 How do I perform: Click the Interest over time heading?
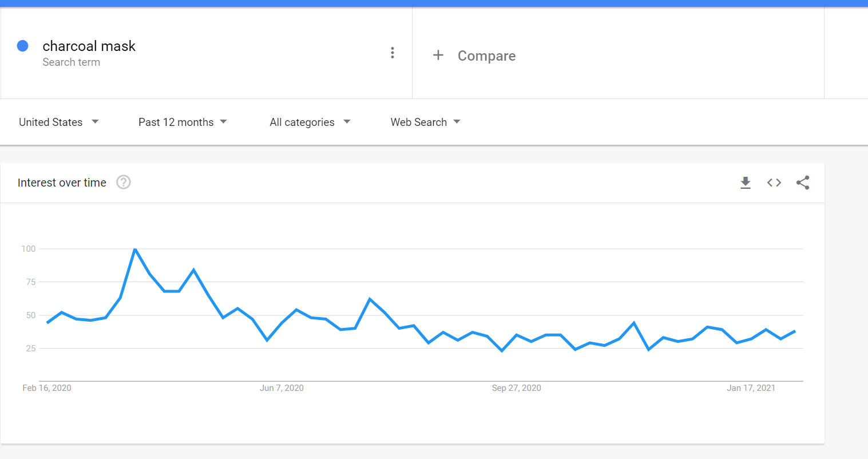[62, 183]
